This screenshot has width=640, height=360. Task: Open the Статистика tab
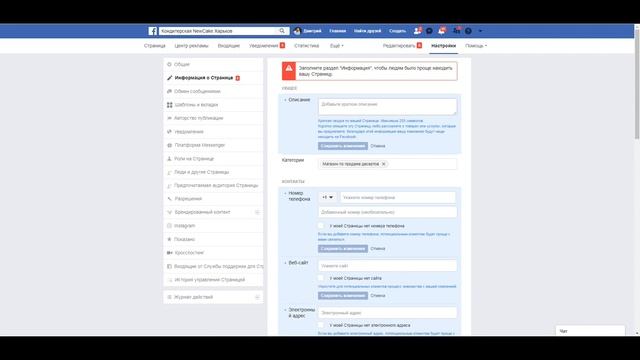[307, 46]
